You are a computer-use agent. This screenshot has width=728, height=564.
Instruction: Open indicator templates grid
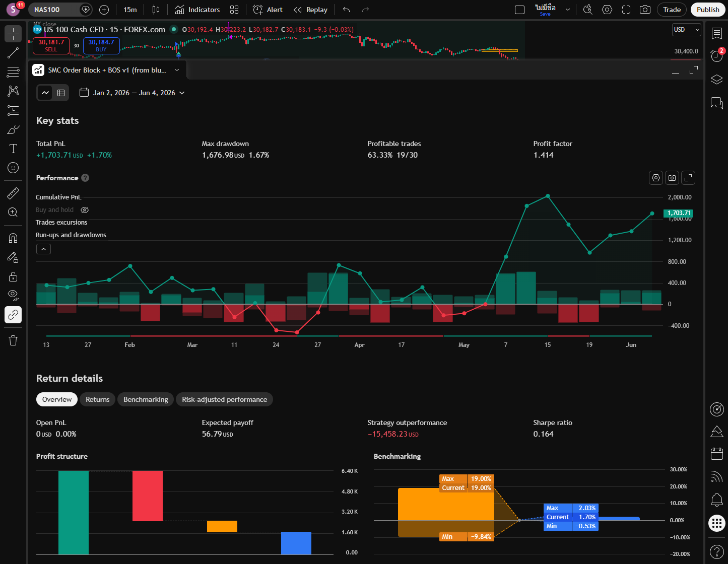tap(234, 10)
